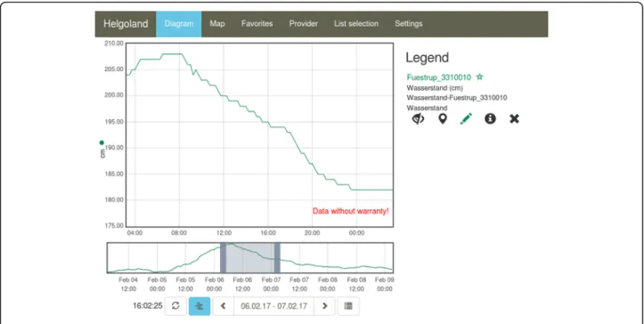Image resolution: width=644 pixels, height=324 pixels.
Task: Edit timeseries style with green pencil icon
Action: pos(466,119)
